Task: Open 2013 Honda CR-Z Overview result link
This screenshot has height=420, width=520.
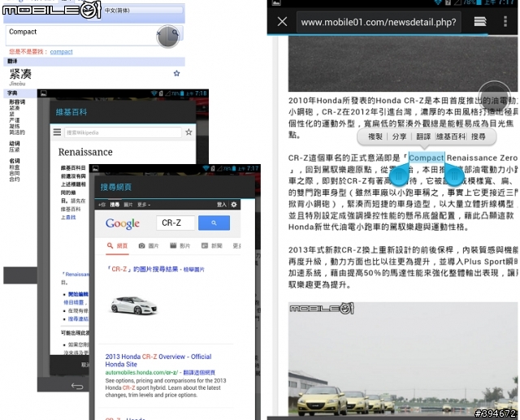Action: click(158, 361)
